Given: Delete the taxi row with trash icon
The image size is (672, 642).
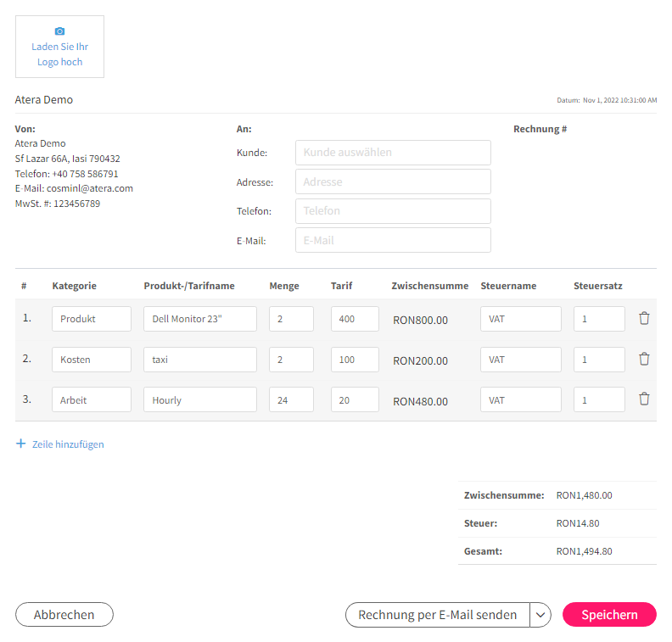Looking at the screenshot, I should click(644, 359).
